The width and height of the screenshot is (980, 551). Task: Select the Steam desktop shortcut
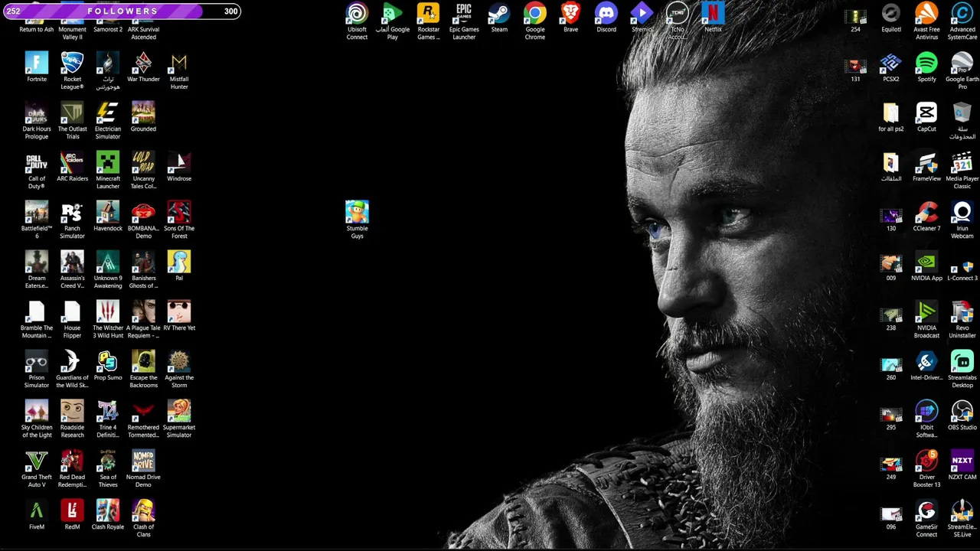(499, 13)
